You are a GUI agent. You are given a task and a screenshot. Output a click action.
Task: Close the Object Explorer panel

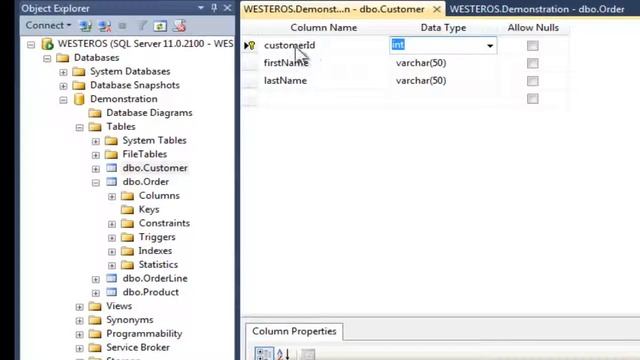pyautogui.click(x=228, y=8)
